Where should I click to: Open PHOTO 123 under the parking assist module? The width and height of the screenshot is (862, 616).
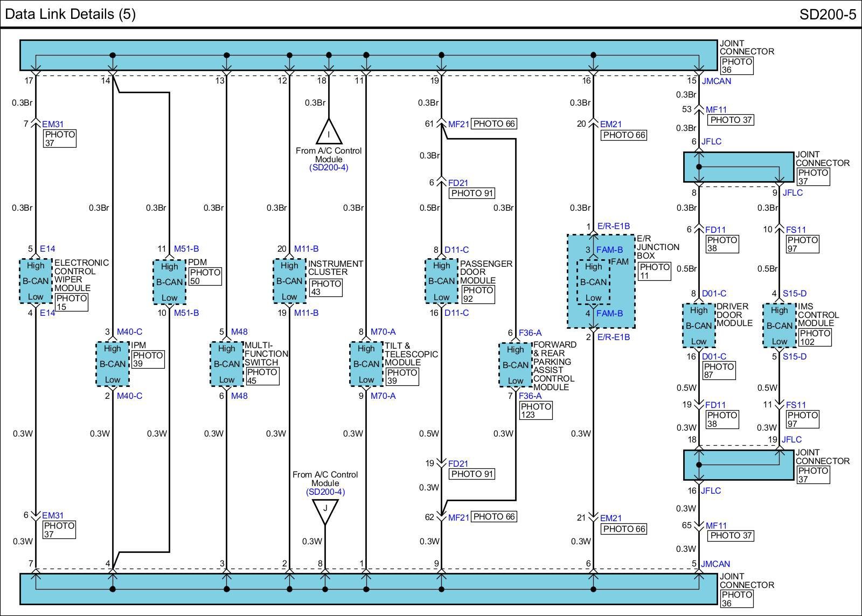point(536,411)
